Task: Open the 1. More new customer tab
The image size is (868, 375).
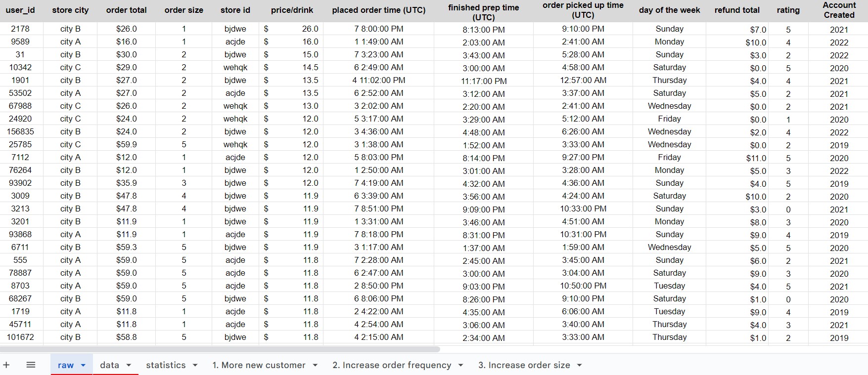Action: click(x=259, y=365)
